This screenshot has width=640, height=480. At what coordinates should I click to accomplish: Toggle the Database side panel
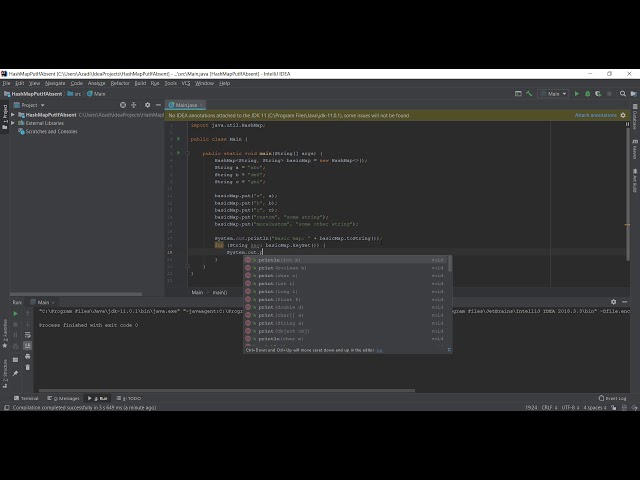[635, 116]
